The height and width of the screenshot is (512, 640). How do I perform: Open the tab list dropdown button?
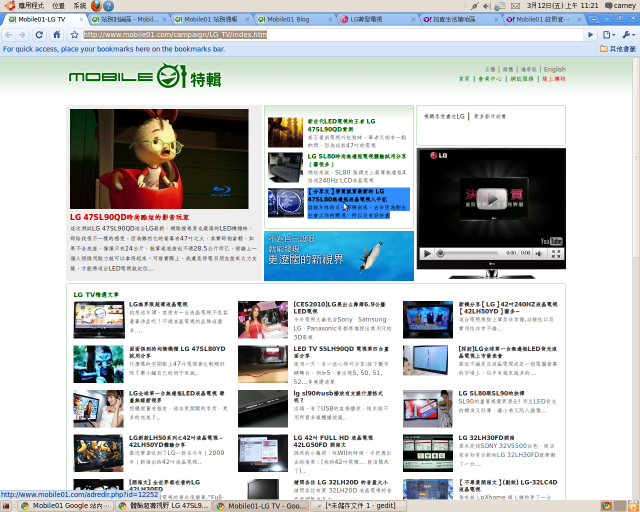pos(593,19)
